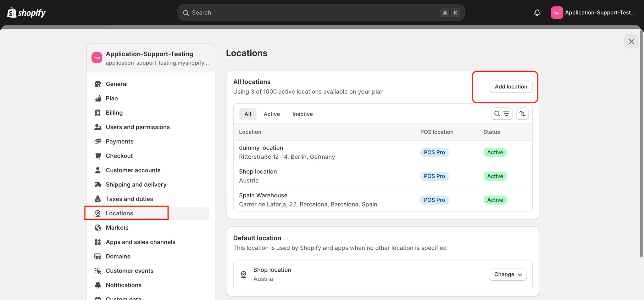Open search and filter locations icon
The width and height of the screenshot is (644, 300).
502,114
